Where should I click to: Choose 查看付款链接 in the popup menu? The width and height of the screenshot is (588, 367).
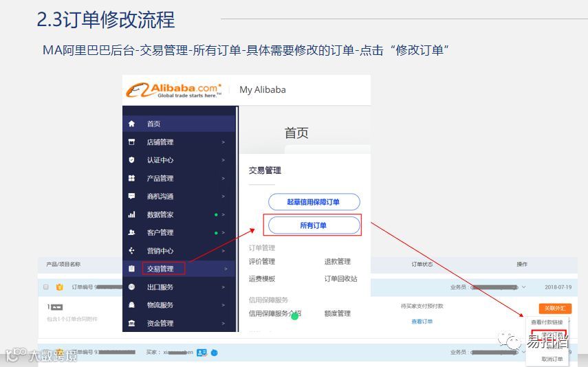point(547,322)
